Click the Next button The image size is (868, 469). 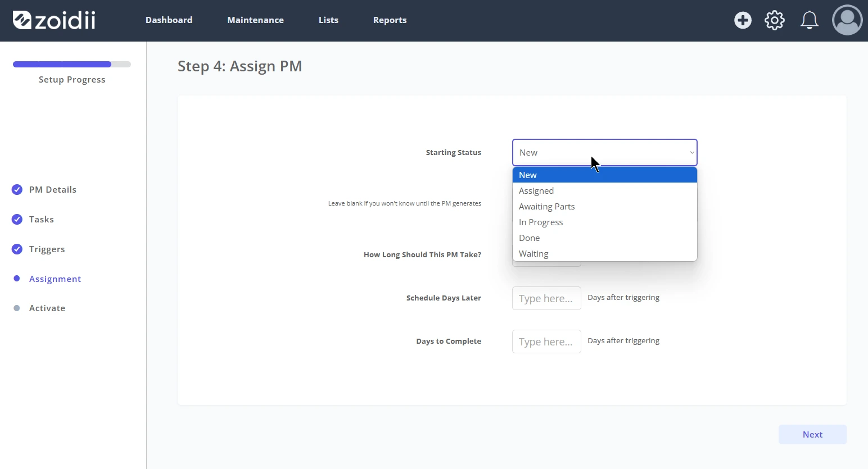pyautogui.click(x=812, y=434)
